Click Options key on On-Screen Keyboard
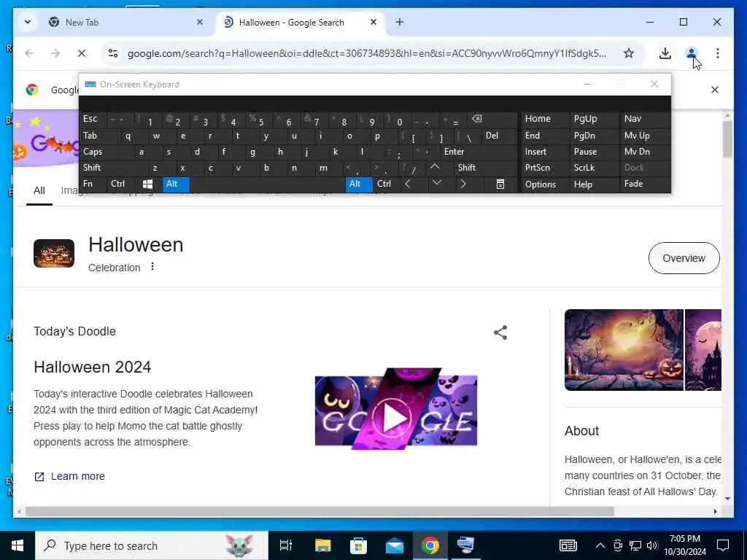This screenshot has width=747, height=560. point(546,184)
